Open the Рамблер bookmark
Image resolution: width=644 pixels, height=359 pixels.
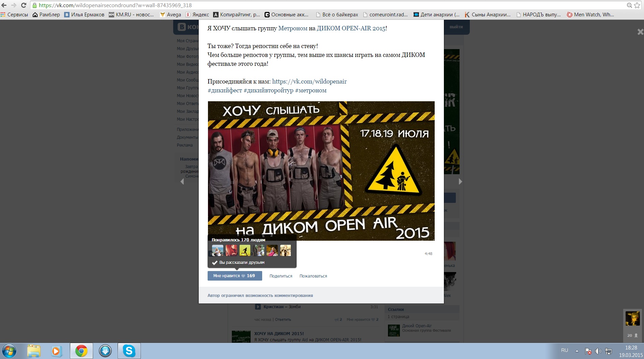click(x=46, y=15)
